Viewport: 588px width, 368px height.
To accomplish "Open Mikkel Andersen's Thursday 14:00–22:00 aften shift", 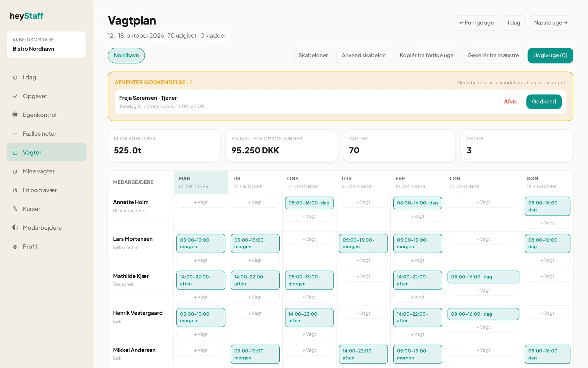I will pos(363,354).
